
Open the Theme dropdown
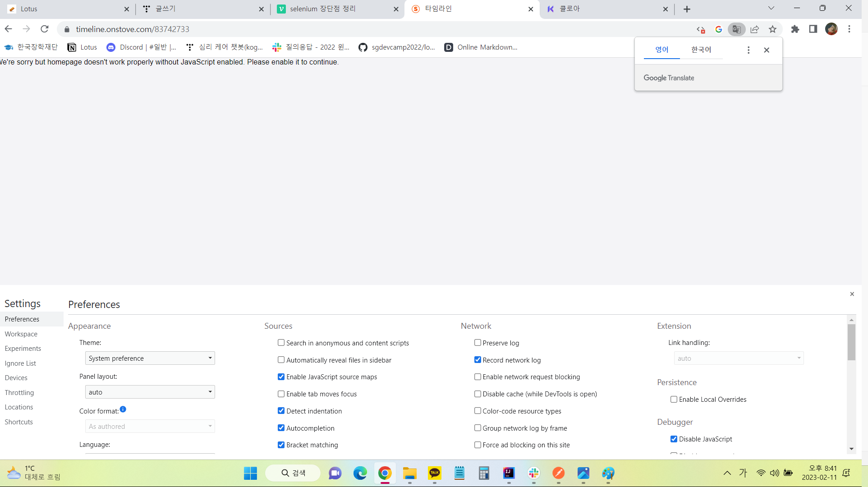pos(150,358)
